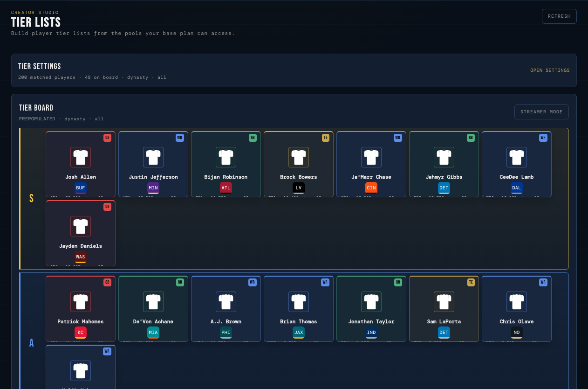This screenshot has height=389, width=588.
Task: Click Patrick Mahomes' jersey icon
Action: (x=81, y=302)
